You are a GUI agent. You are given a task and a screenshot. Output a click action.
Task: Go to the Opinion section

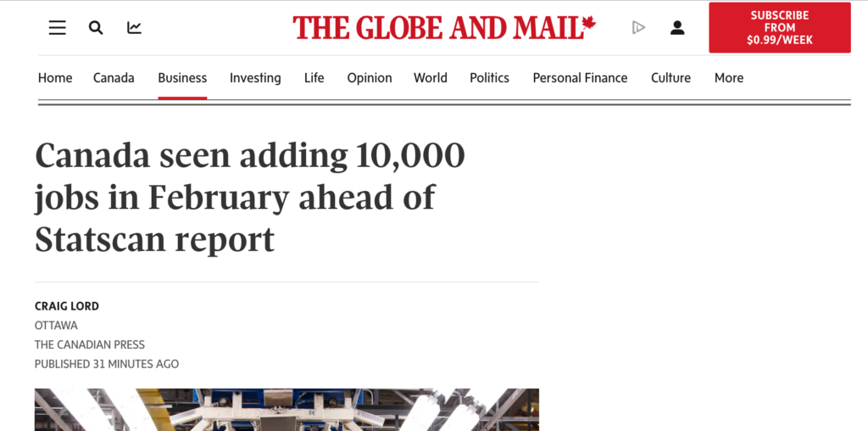pyautogui.click(x=370, y=78)
